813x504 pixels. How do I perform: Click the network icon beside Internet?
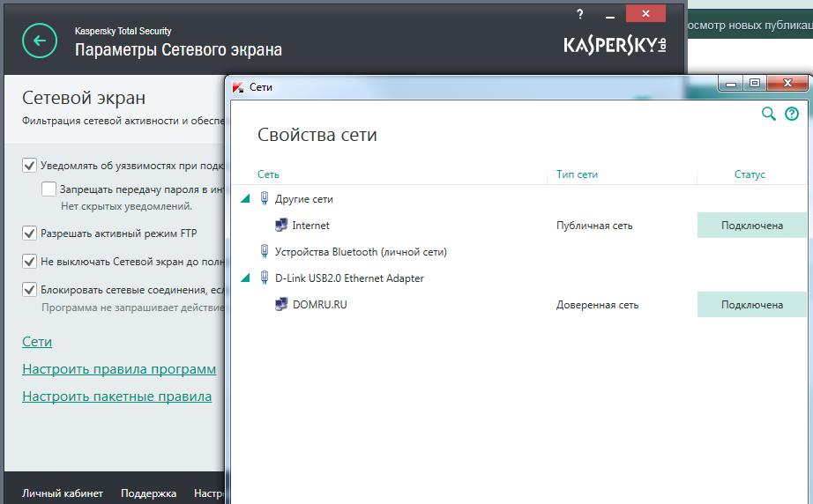click(x=281, y=226)
